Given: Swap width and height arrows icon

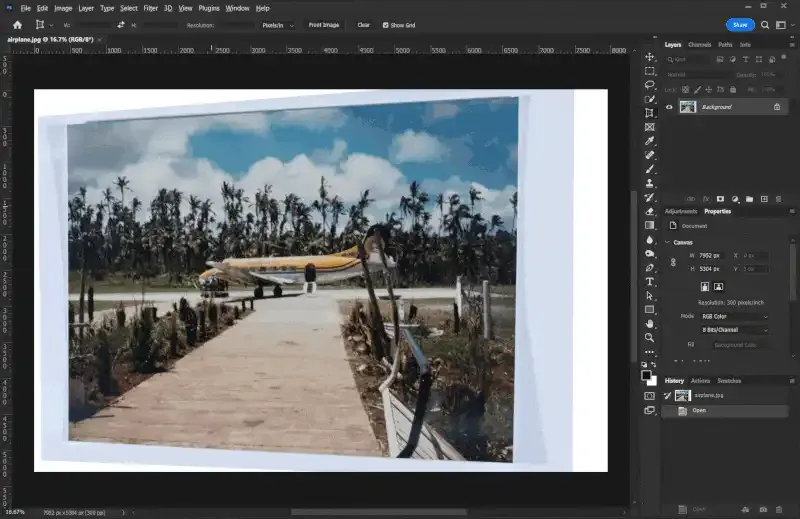Looking at the screenshot, I should click(121, 24).
